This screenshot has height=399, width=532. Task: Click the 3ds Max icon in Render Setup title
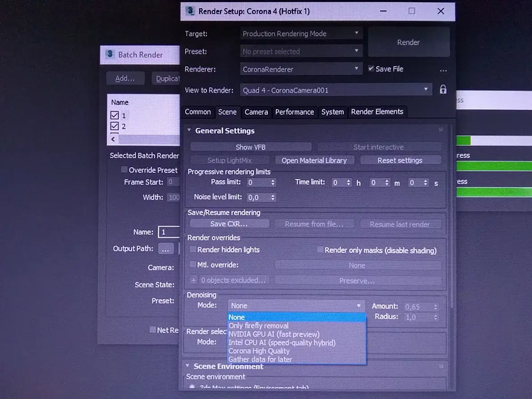point(190,11)
